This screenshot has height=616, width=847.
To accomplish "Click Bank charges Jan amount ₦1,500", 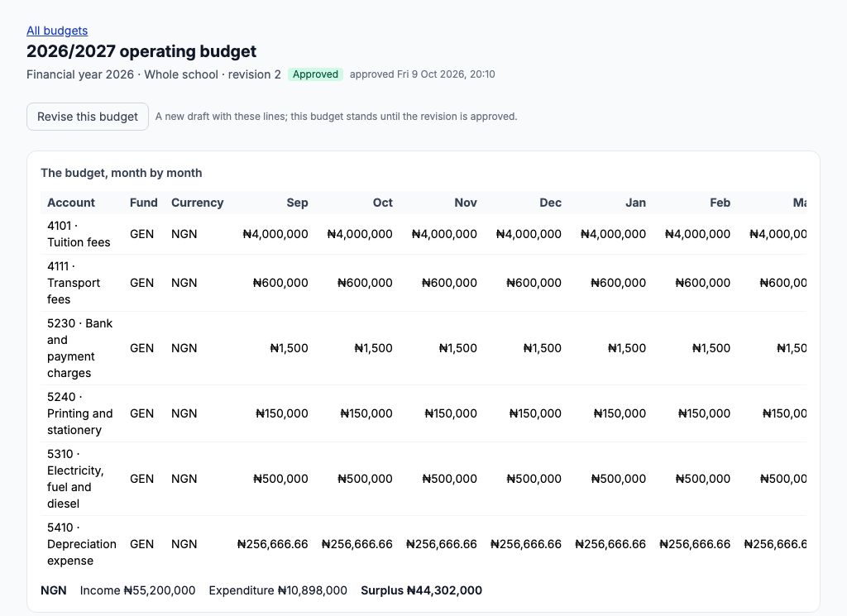I will click(x=627, y=348).
